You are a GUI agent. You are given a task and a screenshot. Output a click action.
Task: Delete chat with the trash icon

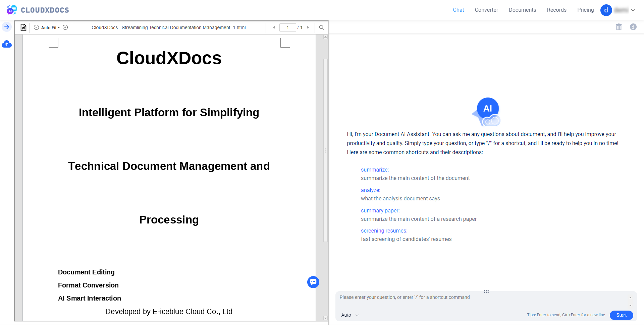(x=619, y=27)
